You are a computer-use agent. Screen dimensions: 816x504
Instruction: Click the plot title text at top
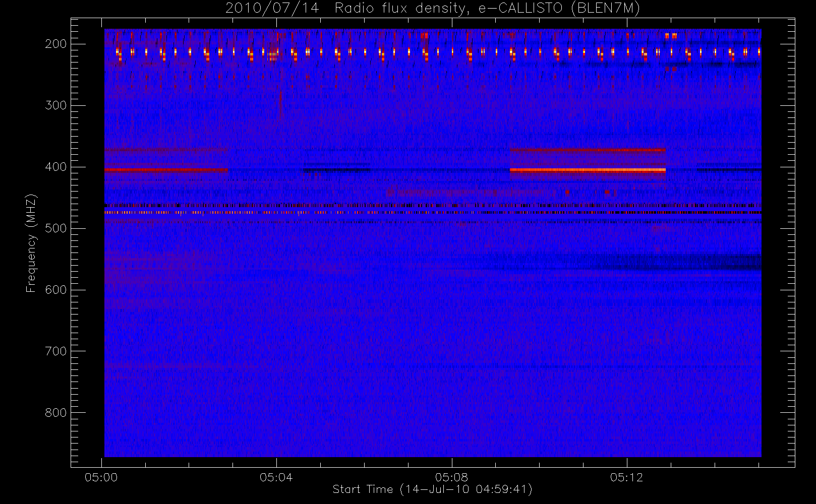[x=432, y=9]
